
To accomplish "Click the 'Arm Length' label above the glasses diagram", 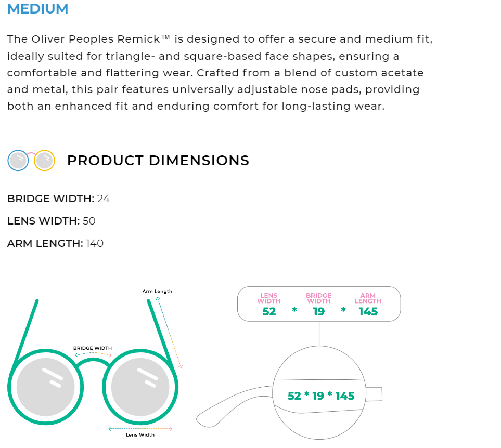I will [157, 292].
